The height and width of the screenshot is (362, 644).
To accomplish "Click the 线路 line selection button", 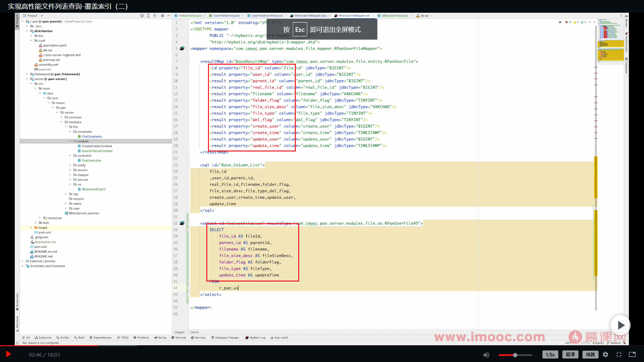I will coord(590,355).
